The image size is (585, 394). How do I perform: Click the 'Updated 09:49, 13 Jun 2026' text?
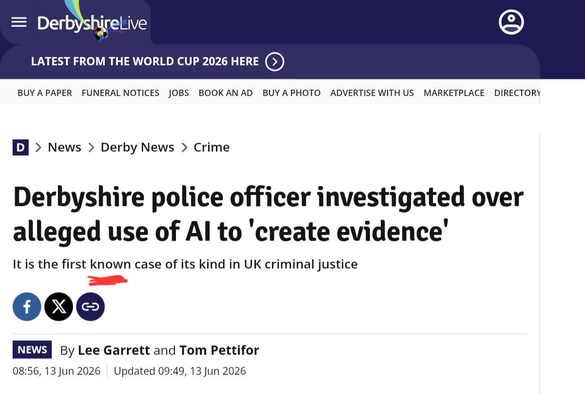180,371
